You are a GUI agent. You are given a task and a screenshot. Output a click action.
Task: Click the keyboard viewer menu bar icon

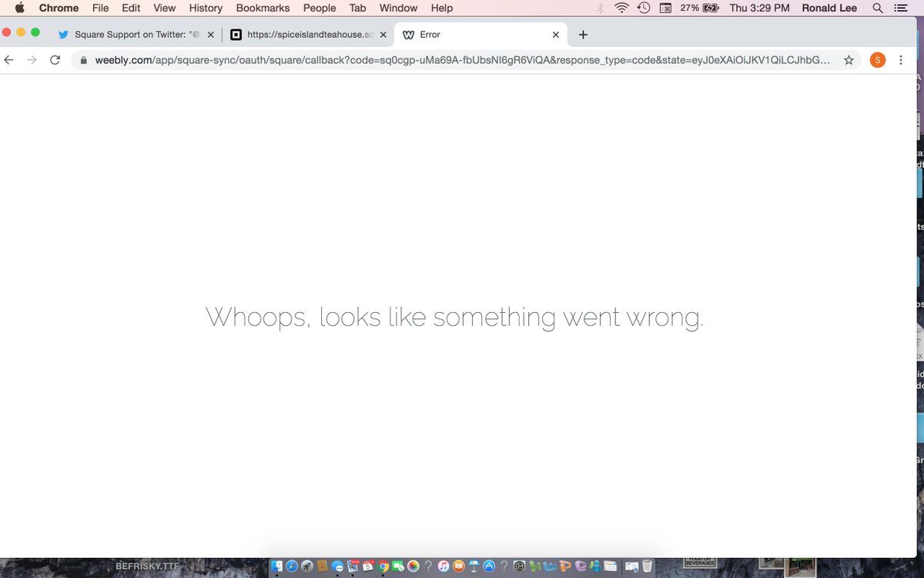(x=666, y=8)
